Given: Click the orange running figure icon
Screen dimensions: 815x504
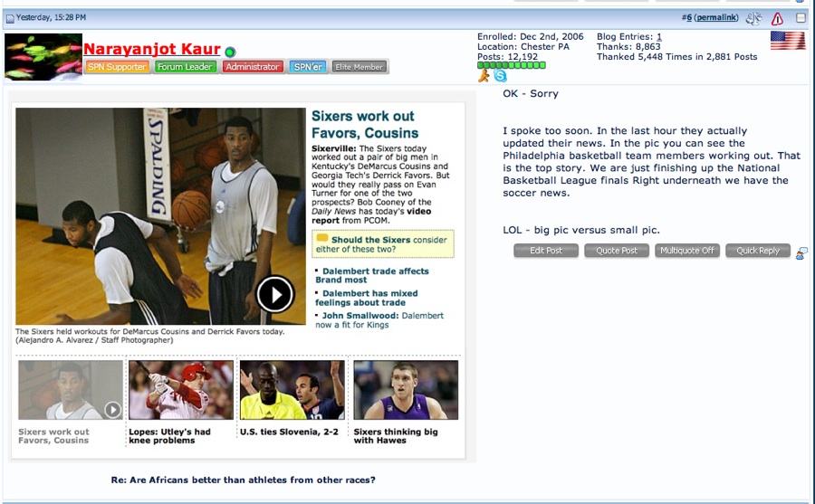Looking at the screenshot, I should 484,76.
